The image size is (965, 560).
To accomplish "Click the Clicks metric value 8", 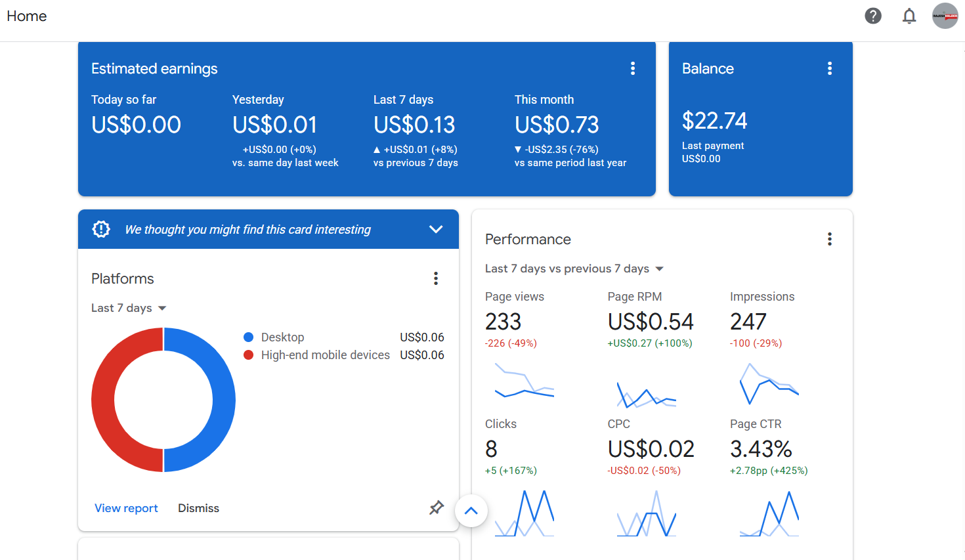I will (491, 449).
